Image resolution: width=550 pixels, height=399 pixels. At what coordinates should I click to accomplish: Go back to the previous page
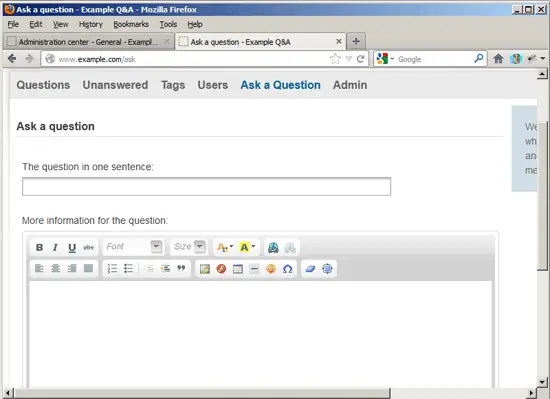click(12, 59)
